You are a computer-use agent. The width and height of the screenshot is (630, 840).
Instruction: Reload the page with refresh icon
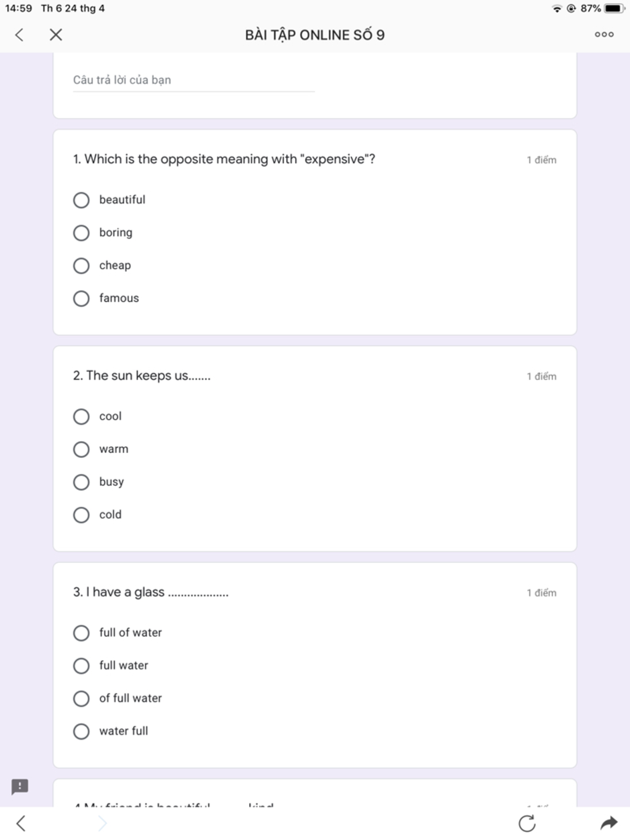click(x=527, y=823)
